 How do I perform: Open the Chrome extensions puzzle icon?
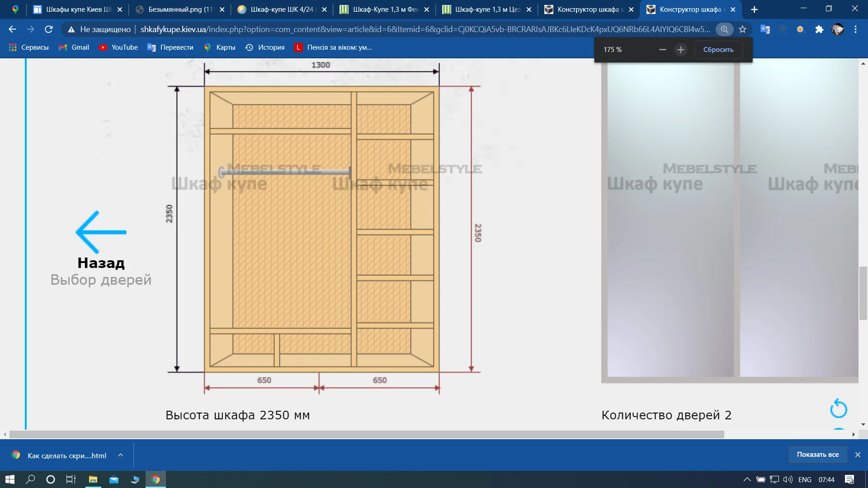819,29
